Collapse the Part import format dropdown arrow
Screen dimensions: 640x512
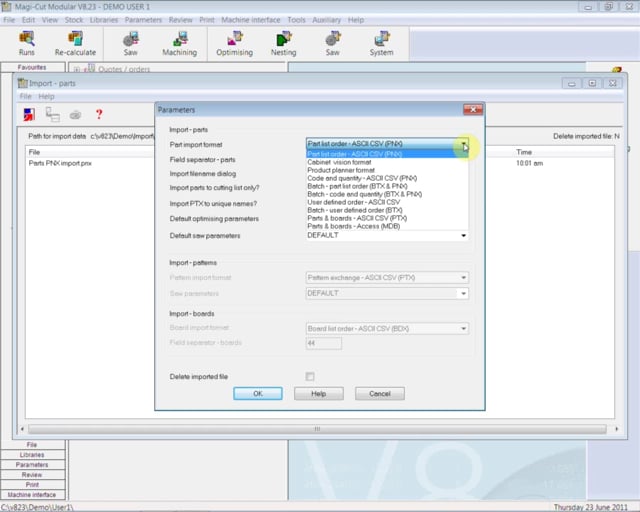[464, 144]
